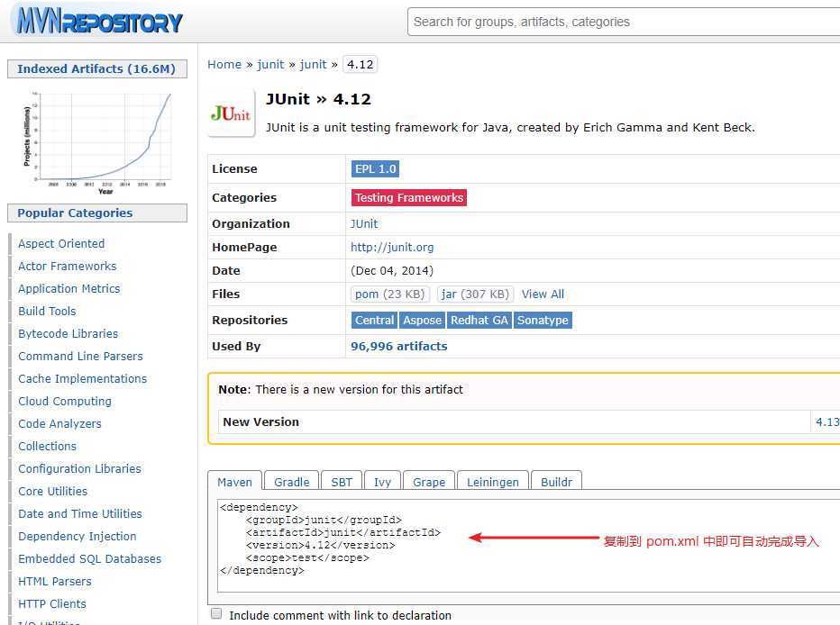Open the Central repository tag

point(374,320)
